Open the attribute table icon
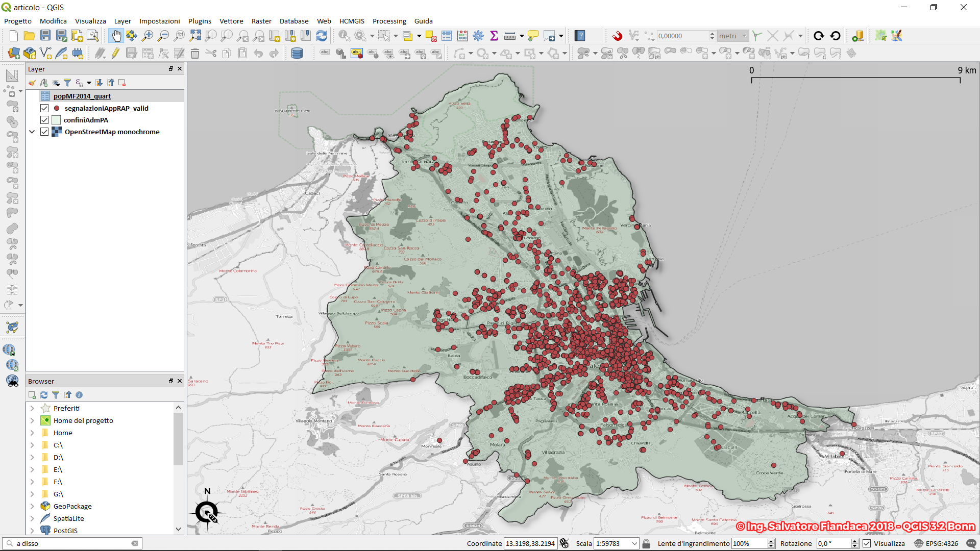The height and width of the screenshot is (551, 980). 447,36
